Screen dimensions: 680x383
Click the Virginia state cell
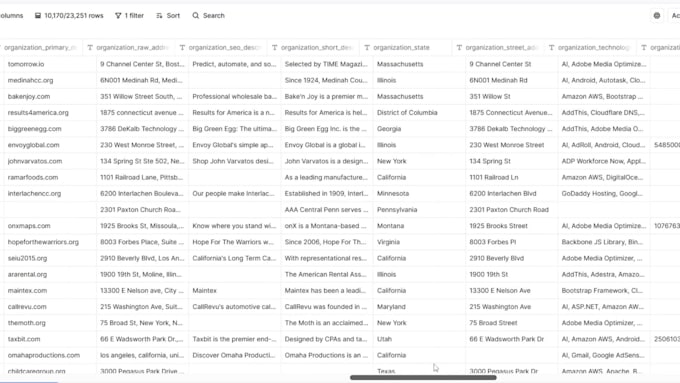[419, 242]
